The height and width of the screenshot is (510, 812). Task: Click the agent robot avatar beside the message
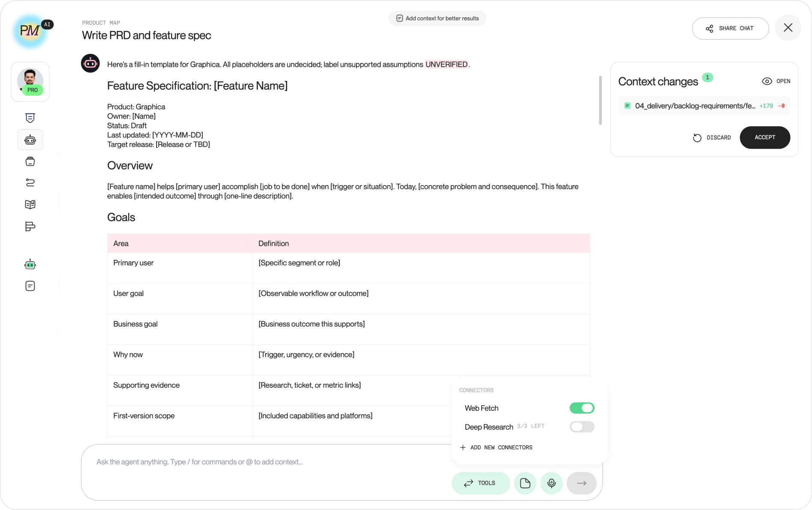click(90, 63)
